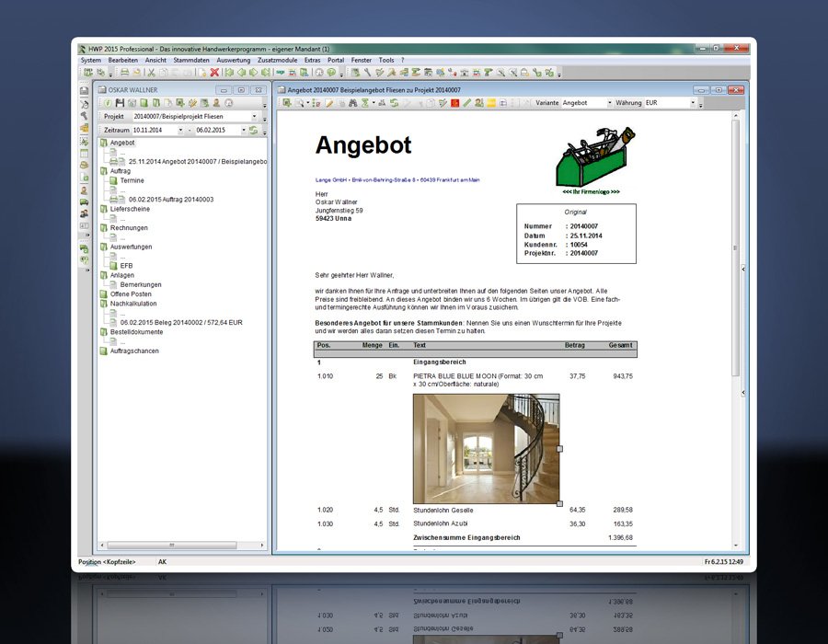Select the Bestelldokumente tree node
Image resolution: width=828 pixels, height=644 pixels.
[x=136, y=332]
